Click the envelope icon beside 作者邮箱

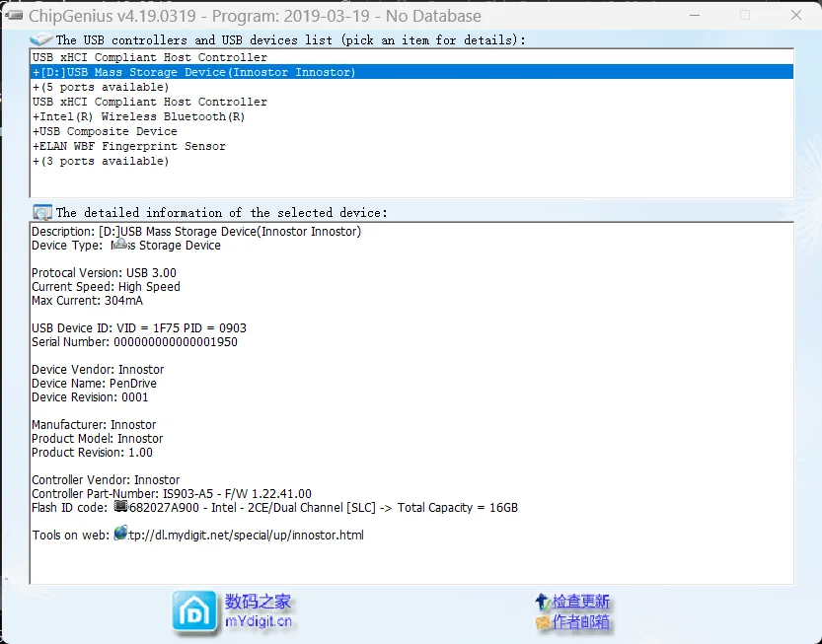coord(543,622)
